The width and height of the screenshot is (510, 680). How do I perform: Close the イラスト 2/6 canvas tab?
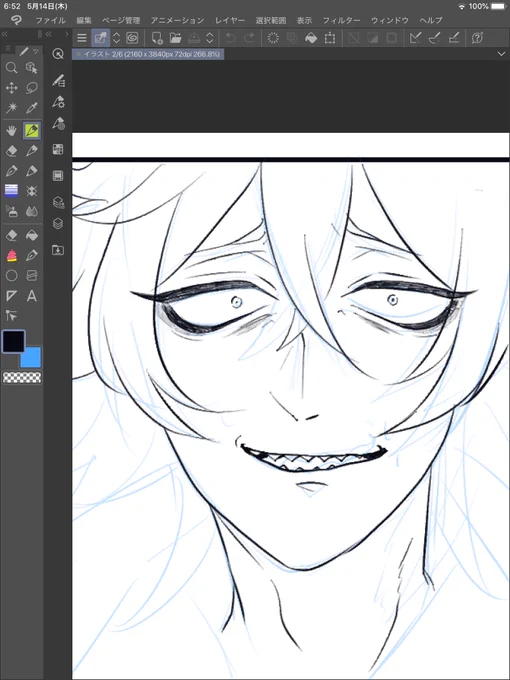click(x=78, y=54)
